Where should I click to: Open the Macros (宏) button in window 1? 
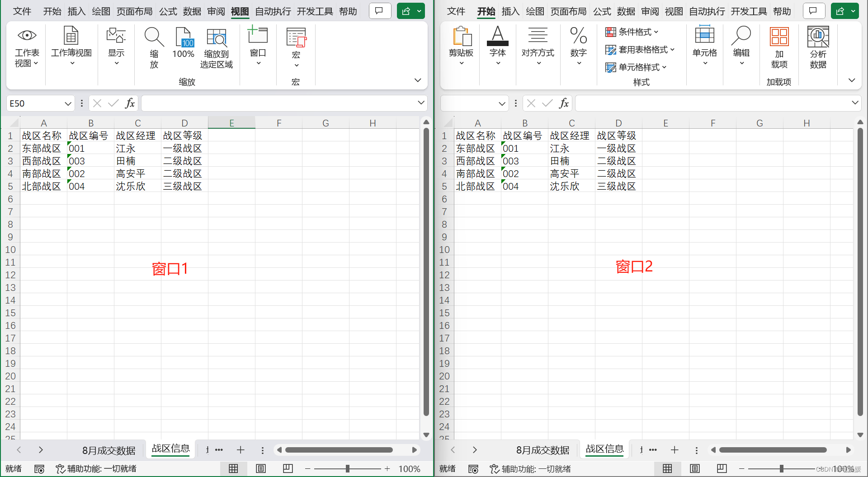point(296,47)
